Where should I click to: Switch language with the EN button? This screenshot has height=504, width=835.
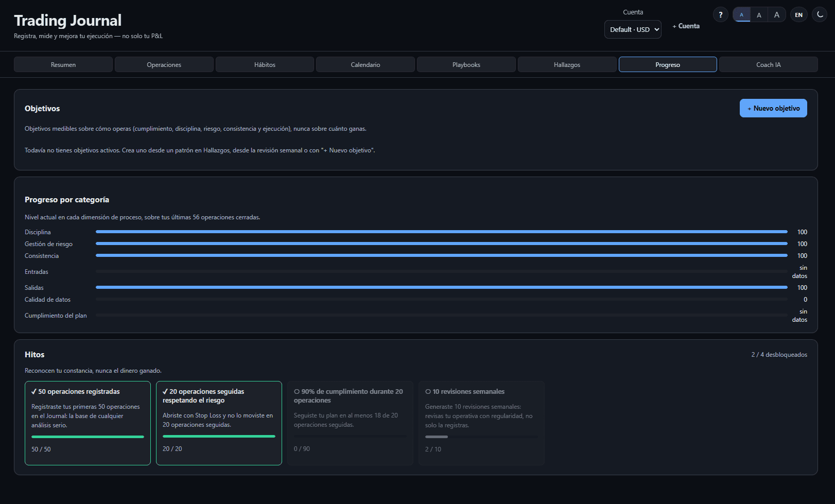[798, 15]
